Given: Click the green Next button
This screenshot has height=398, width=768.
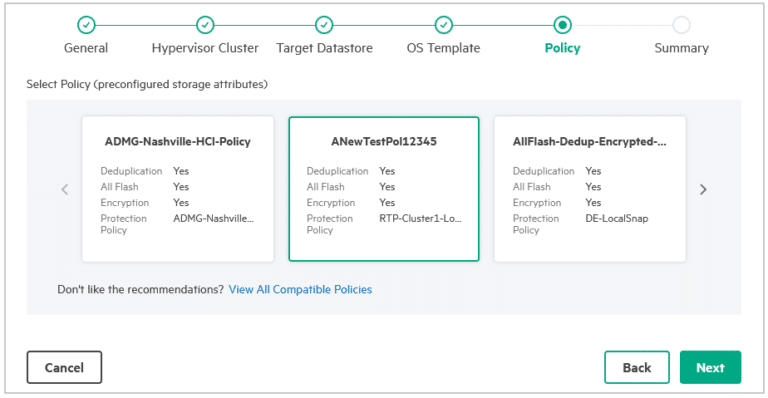Looking at the screenshot, I should (x=710, y=367).
